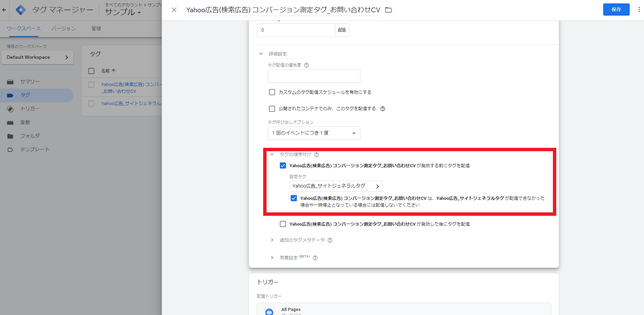The height and width of the screenshot is (315, 644).
Task: Collapse the 詳細設定 section
Action: click(261, 54)
